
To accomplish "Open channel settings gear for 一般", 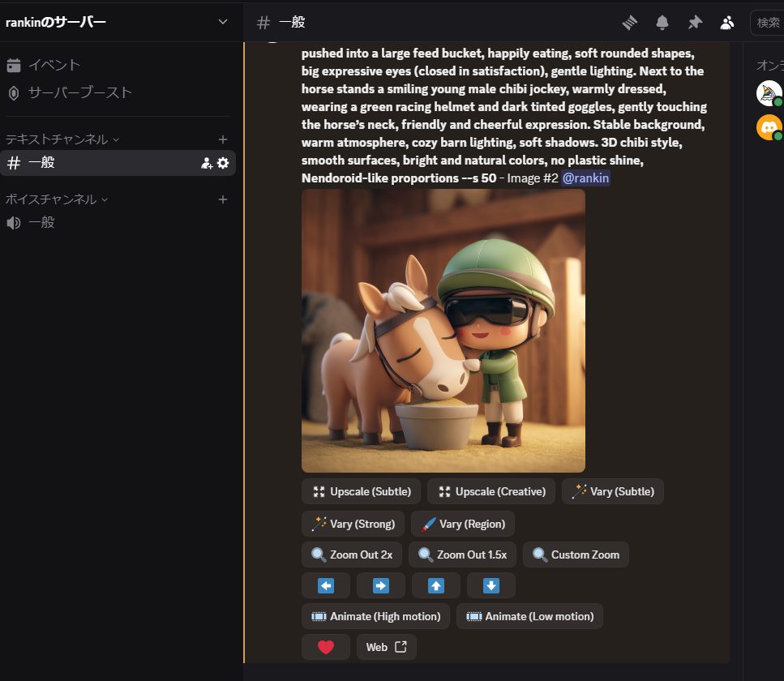I will tap(223, 163).
